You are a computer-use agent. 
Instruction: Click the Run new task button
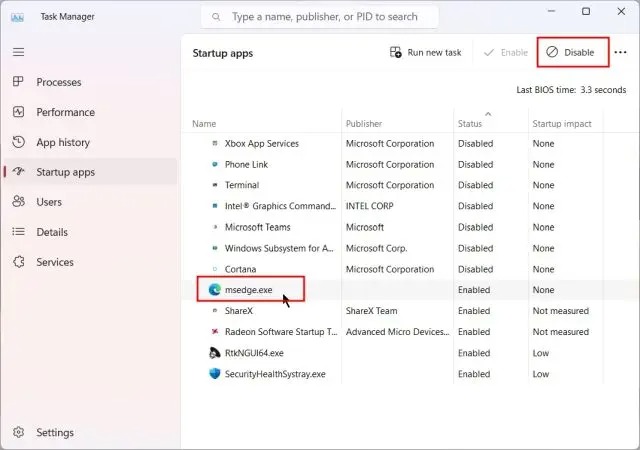click(425, 52)
